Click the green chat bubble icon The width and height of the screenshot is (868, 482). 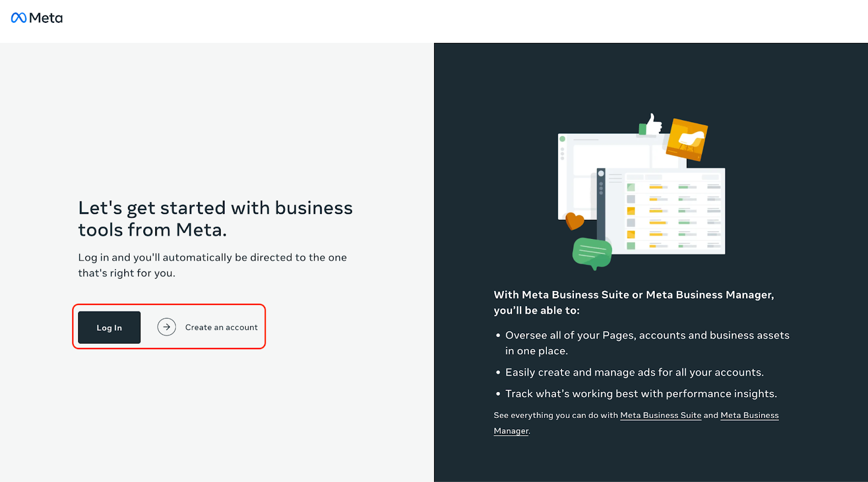(x=592, y=253)
